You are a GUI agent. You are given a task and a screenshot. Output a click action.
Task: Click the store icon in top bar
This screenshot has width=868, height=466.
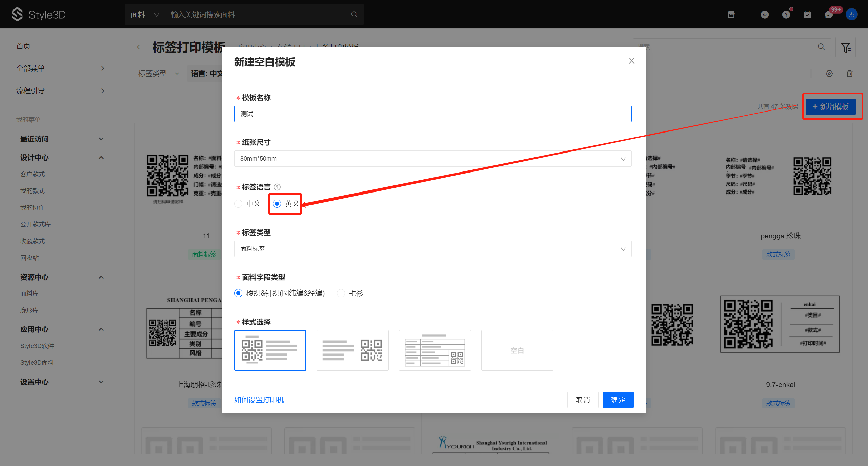coord(731,15)
